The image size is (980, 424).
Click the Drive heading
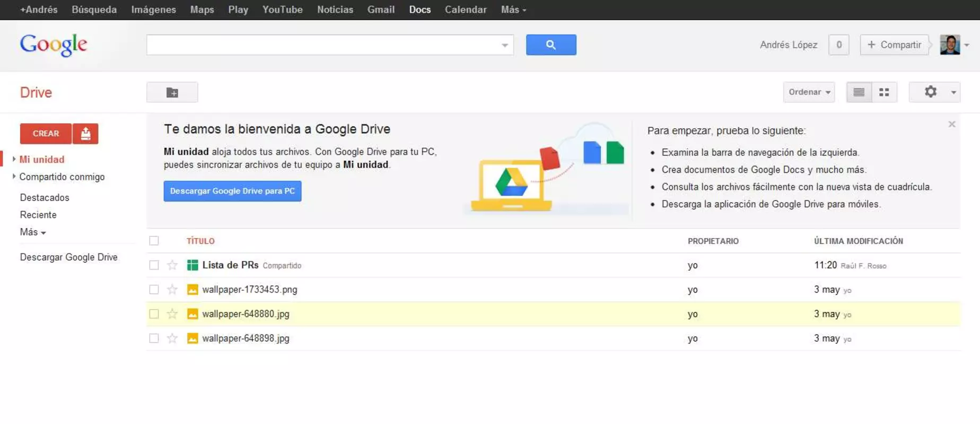tap(36, 92)
